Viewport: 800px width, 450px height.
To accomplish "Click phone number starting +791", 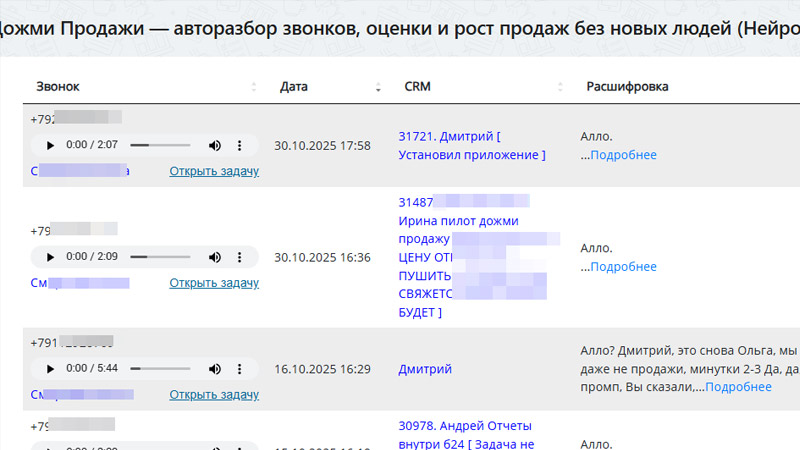I will (72, 342).
